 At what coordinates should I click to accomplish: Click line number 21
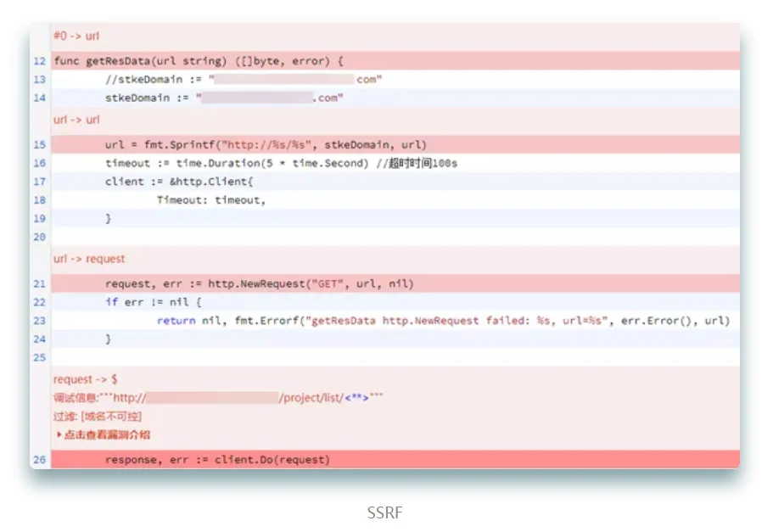(39, 284)
